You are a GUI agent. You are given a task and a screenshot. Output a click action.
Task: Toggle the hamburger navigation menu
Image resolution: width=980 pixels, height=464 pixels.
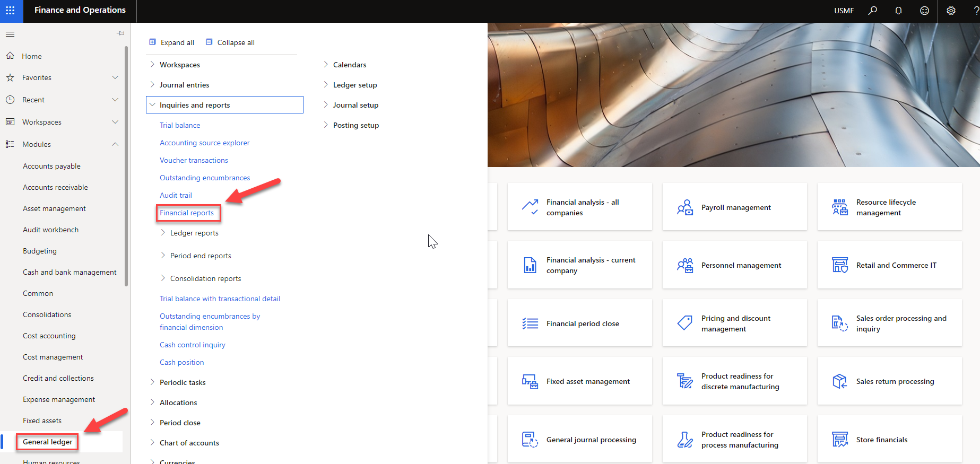[10, 34]
